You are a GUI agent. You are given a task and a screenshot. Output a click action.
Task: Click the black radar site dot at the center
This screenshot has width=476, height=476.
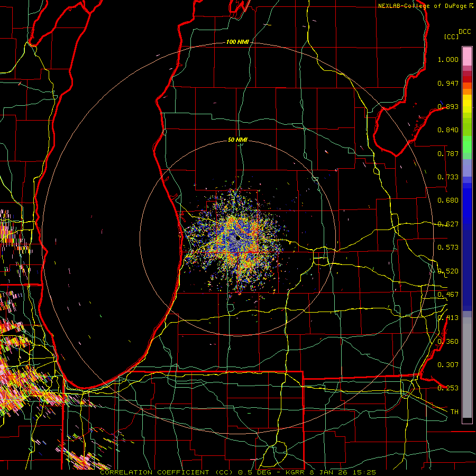click(237, 238)
